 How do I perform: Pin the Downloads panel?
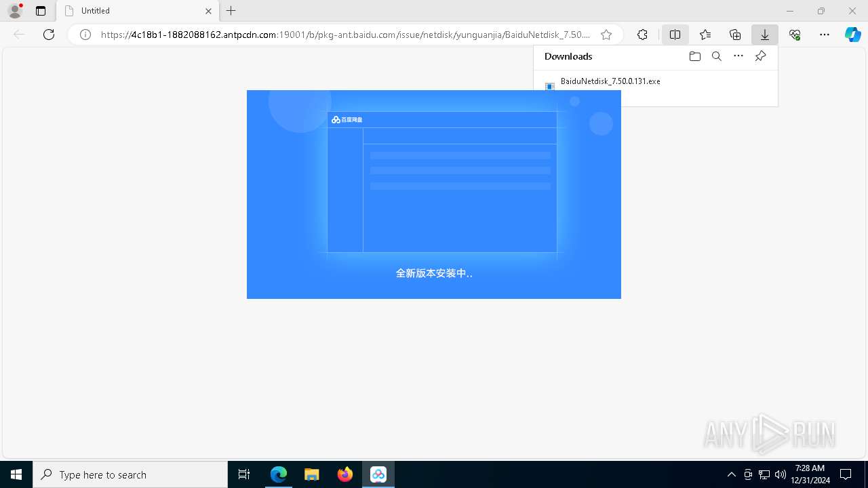pos(760,56)
